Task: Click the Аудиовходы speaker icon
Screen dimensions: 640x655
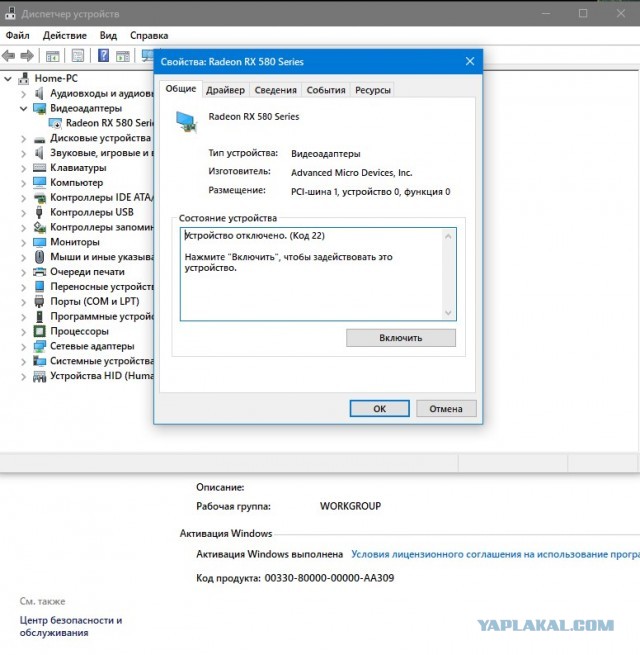Action: pos(39,94)
